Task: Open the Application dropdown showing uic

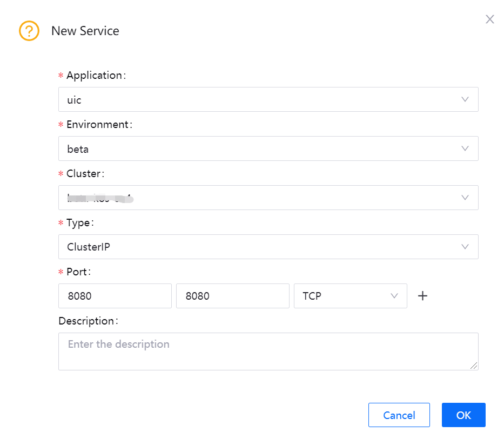Action: [x=268, y=99]
